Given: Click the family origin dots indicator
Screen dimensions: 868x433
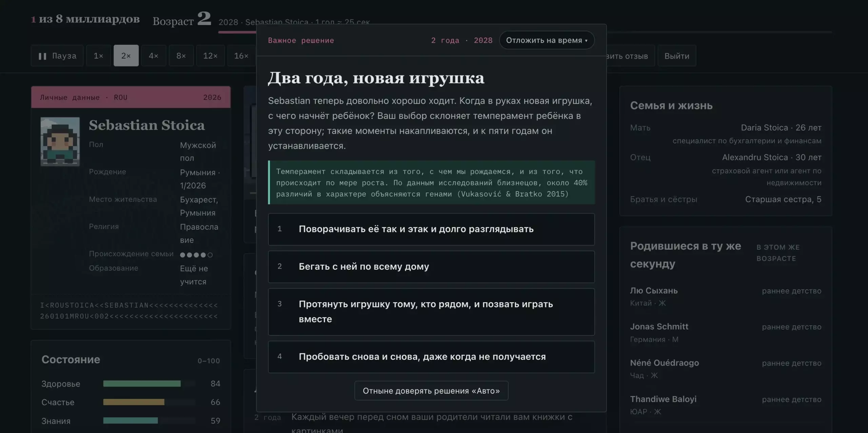Looking at the screenshot, I should [196, 255].
